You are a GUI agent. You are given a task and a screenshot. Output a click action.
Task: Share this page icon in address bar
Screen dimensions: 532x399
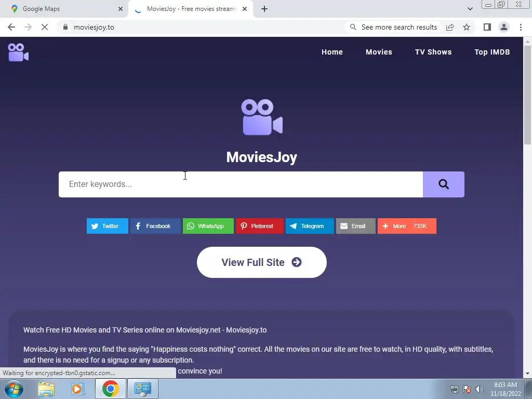(x=450, y=27)
